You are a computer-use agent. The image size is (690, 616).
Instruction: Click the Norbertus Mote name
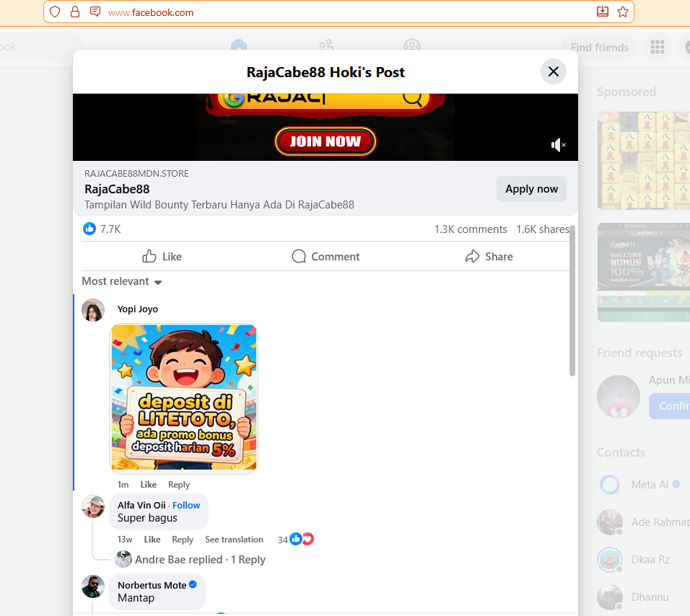[x=152, y=585]
